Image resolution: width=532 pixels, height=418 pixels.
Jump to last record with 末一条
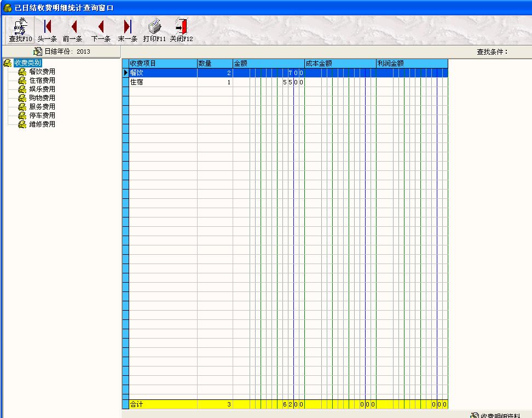128,30
